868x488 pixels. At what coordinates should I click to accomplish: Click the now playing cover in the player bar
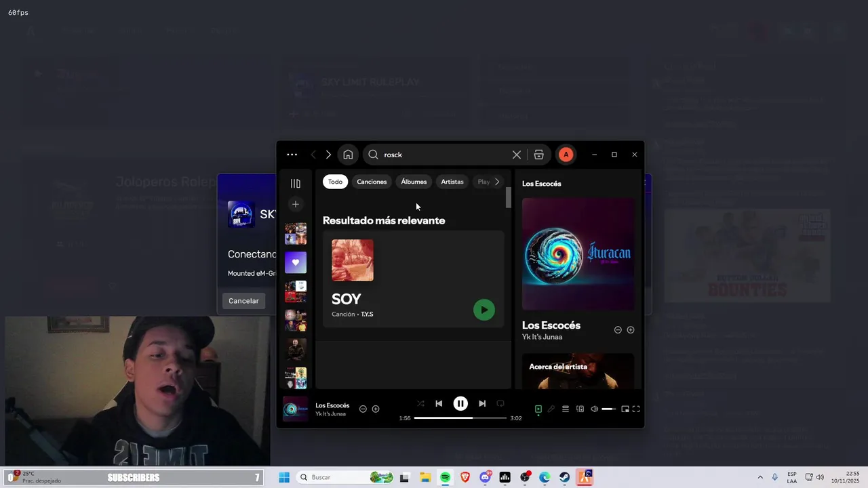point(295,409)
